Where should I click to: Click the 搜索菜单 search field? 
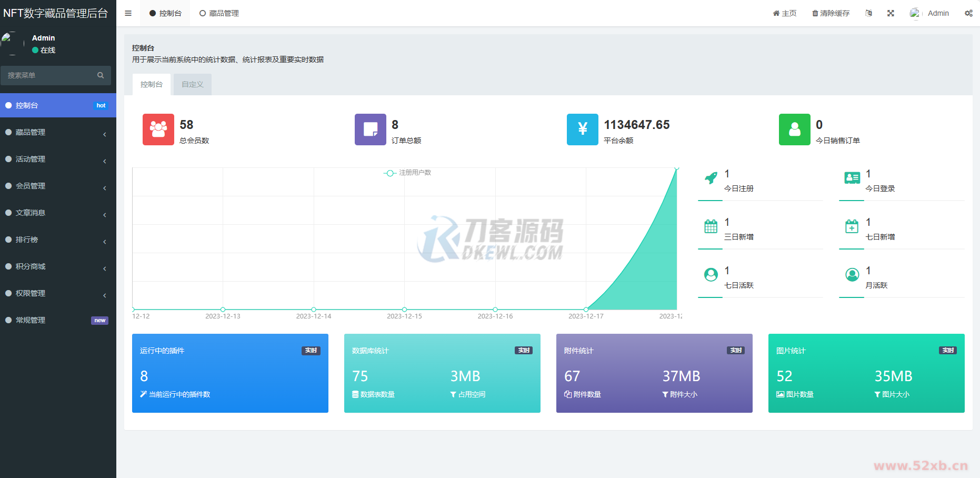[50, 75]
